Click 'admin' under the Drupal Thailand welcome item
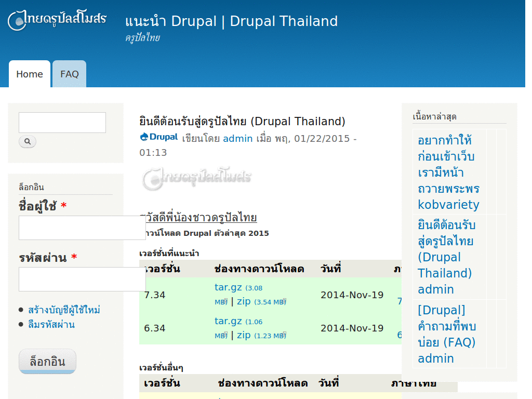 click(x=436, y=289)
